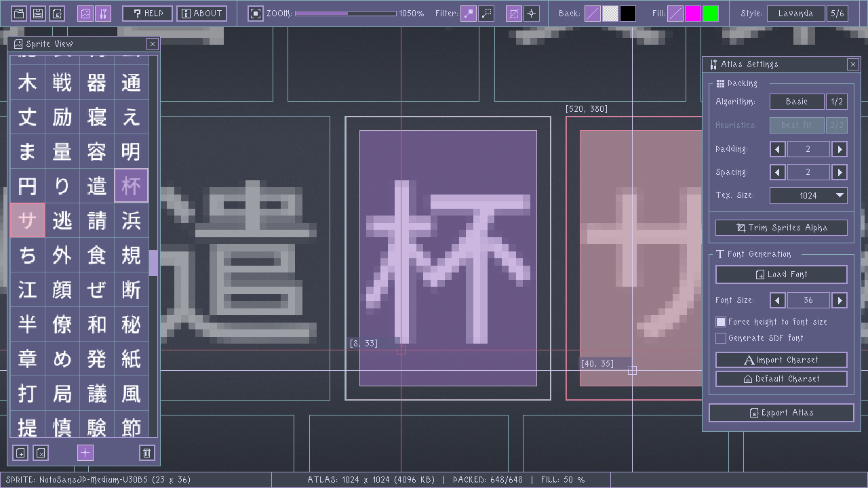Open the Tex. Size 1024 dropdown
This screenshot has width=868, height=488.
[808, 195]
